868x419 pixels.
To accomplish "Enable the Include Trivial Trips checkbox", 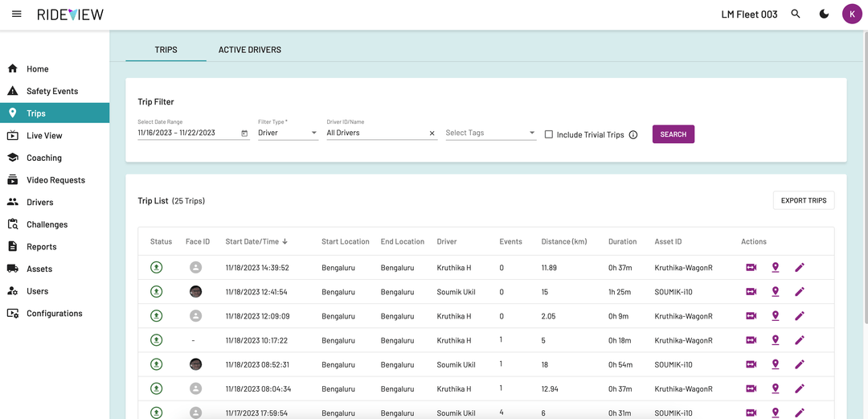I will 549,134.
